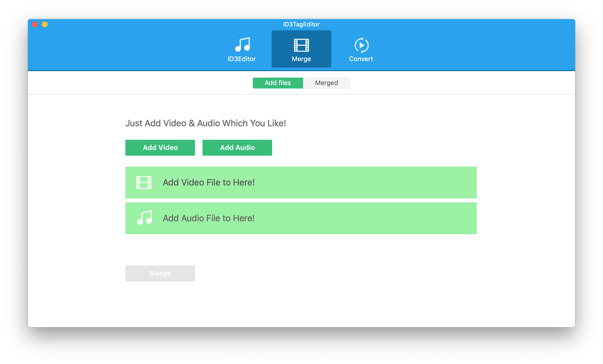Click the Add Audio button
This screenshot has width=603, height=364.
click(x=237, y=148)
